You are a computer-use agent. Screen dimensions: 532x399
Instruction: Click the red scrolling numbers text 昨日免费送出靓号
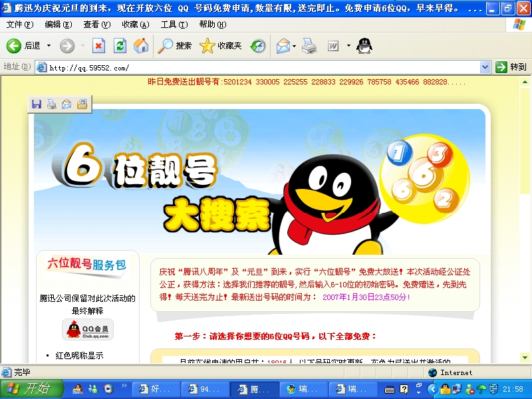tap(307, 82)
